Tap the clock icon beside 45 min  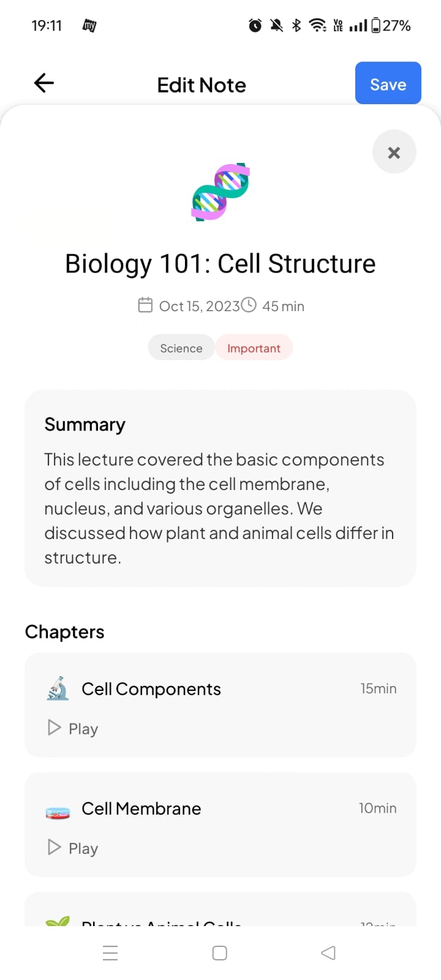point(249,304)
